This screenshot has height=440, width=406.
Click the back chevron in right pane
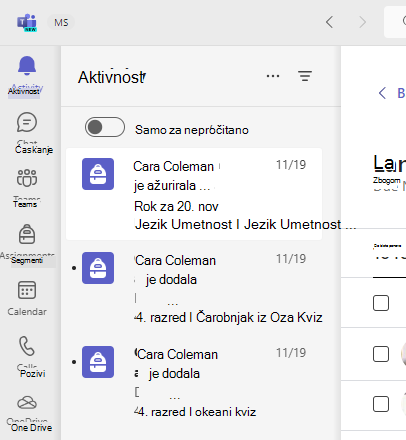click(x=382, y=93)
